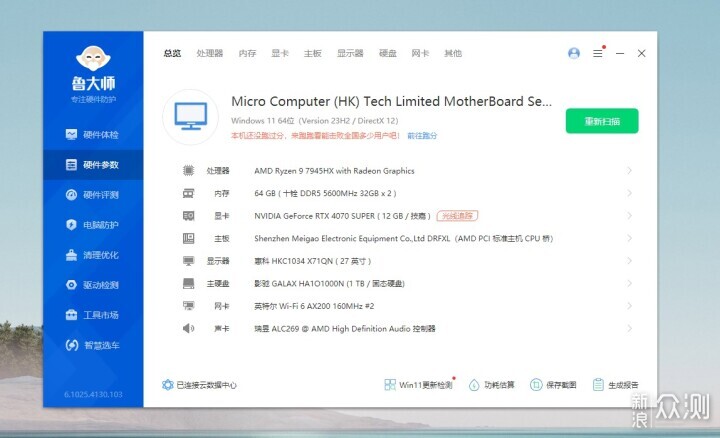Click version number 6.1025.4130.103
This screenshot has height=438, width=720.
coord(93,394)
